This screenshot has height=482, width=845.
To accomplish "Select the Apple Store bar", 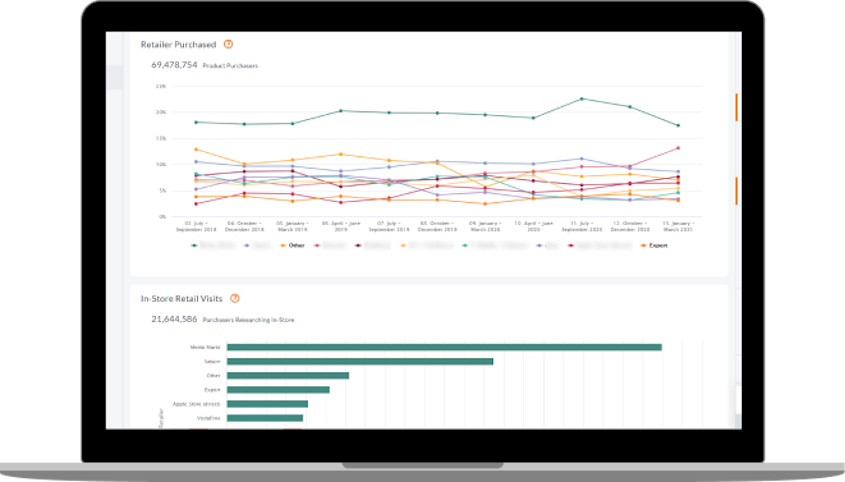I will (x=267, y=404).
